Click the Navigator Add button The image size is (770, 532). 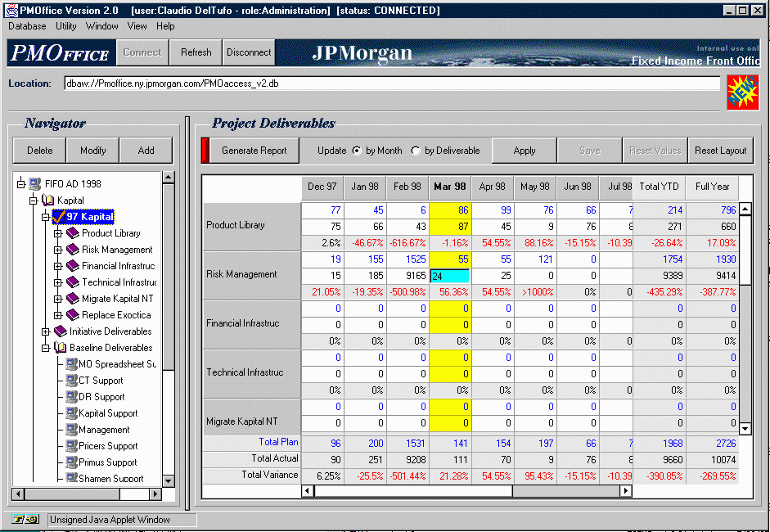click(146, 151)
